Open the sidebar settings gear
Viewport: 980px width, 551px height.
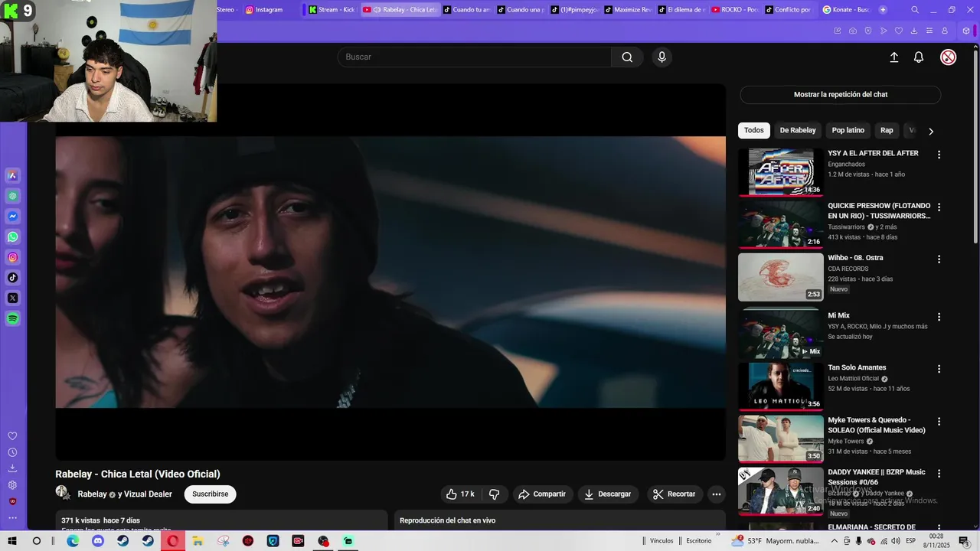tap(12, 485)
